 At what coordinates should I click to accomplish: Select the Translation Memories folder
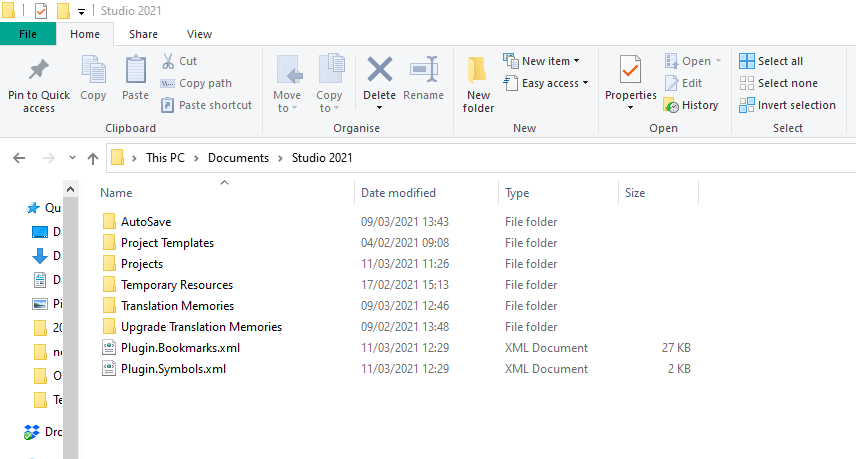(177, 306)
